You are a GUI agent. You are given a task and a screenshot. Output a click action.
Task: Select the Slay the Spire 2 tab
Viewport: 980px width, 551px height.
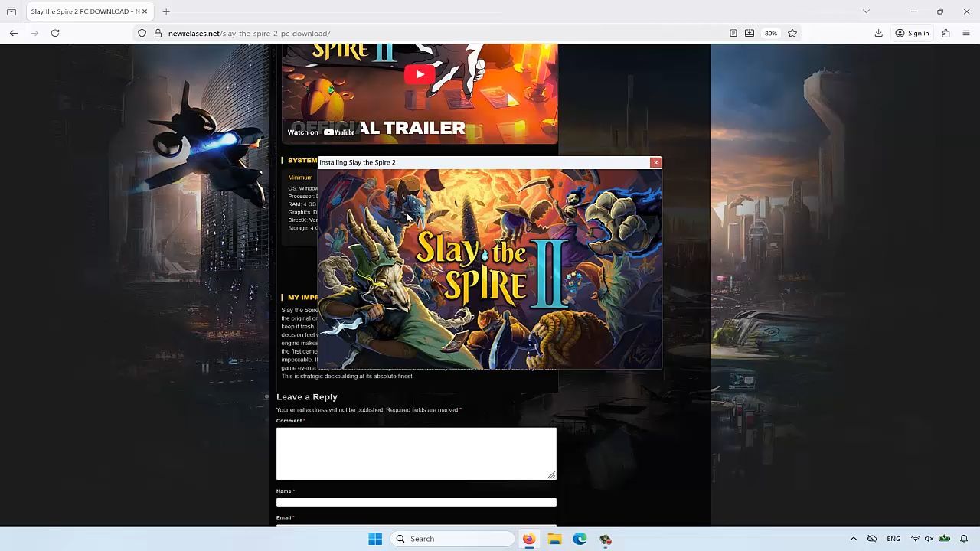[x=84, y=11]
